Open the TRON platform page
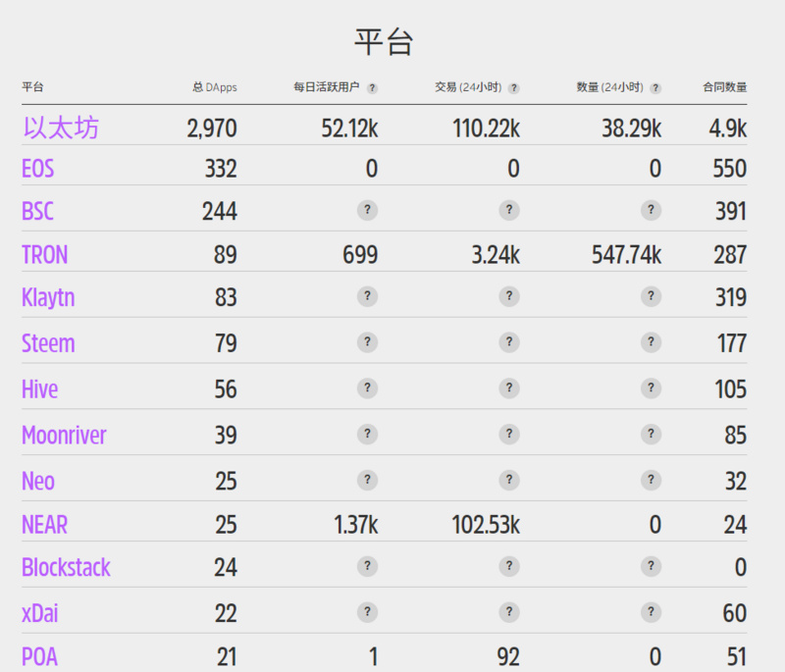Screen dimensions: 785x672 pyautogui.click(x=44, y=254)
